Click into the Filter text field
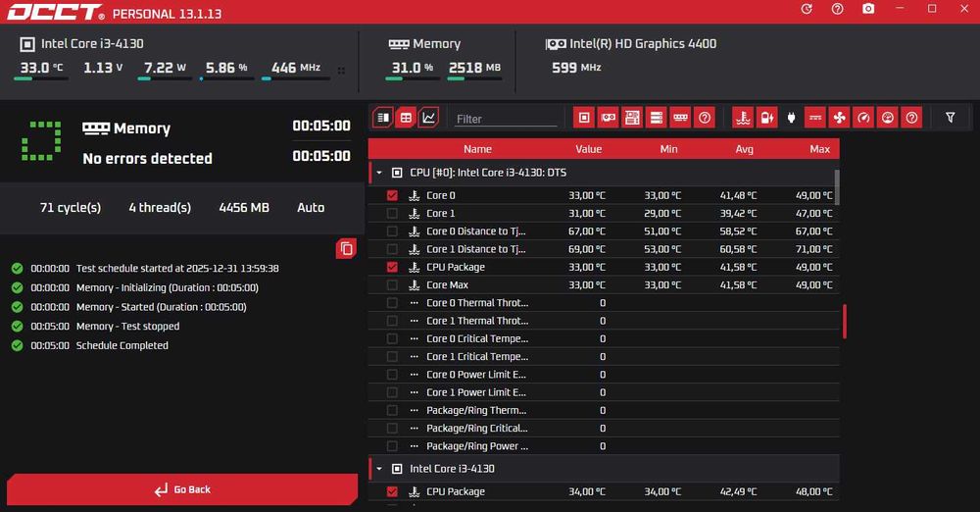This screenshot has height=512, width=980. 505,119
